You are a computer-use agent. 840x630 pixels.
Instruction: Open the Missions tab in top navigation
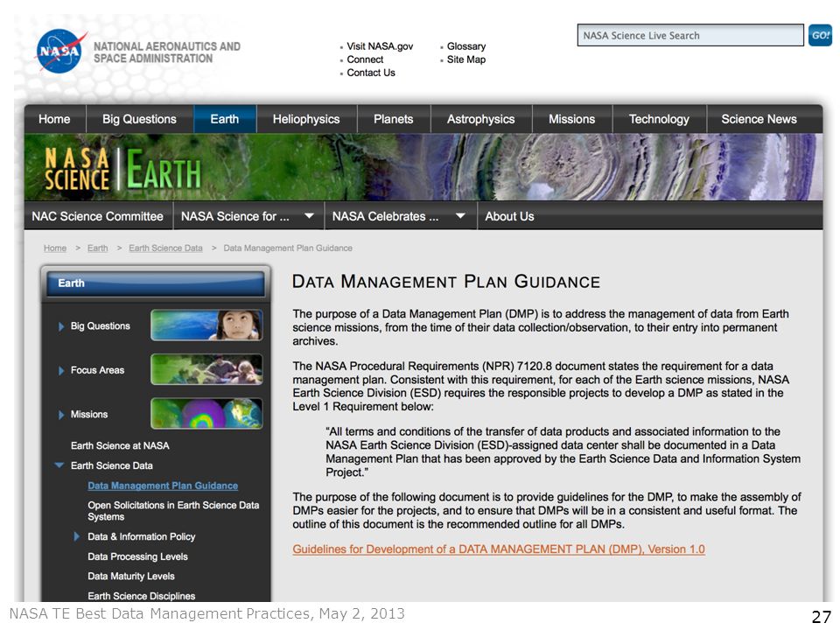[x=571, y=119]
